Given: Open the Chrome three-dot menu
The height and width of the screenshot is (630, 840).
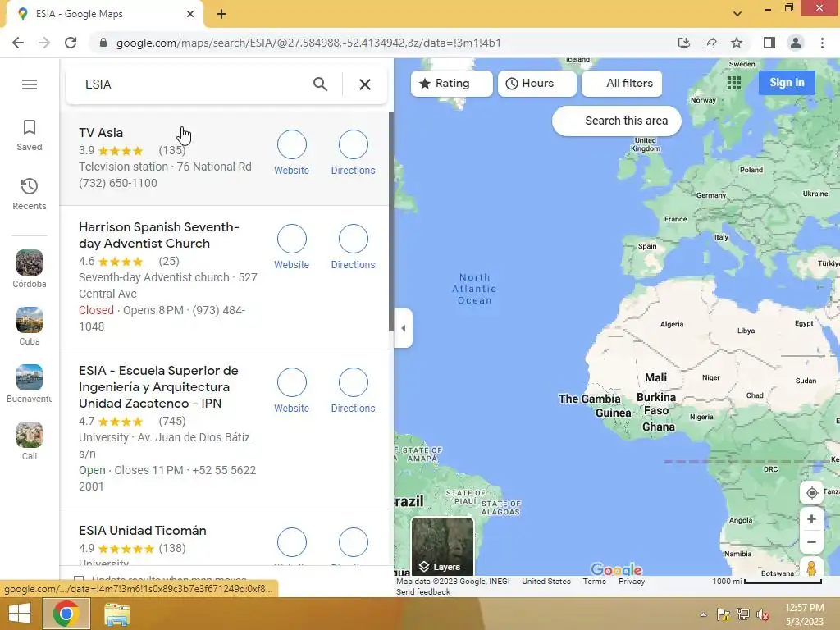Looking at the screenshot, I should (x=822, y=43).
